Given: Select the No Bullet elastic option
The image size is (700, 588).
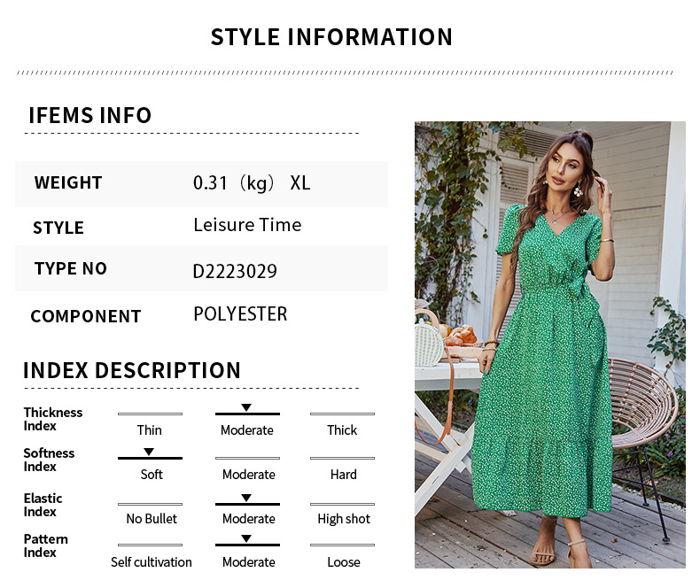Looking at the screenshot, I should [x=152, y=518].
